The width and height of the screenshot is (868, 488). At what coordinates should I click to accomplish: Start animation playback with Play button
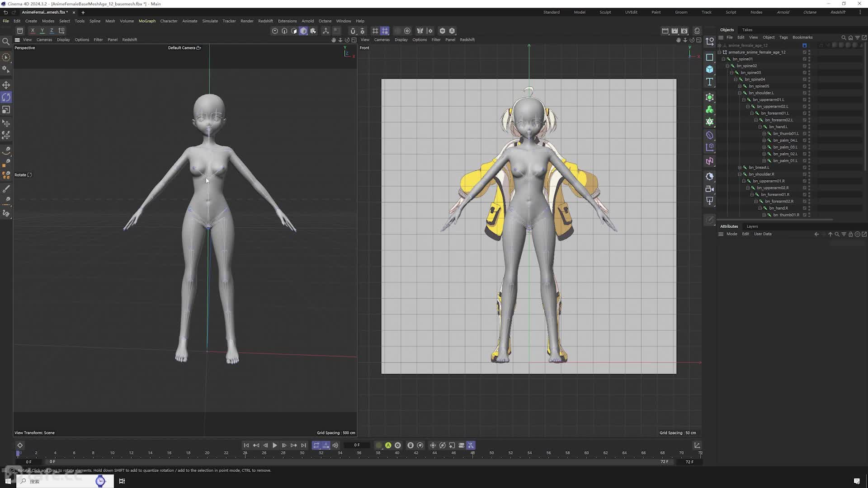click(274, 446)
